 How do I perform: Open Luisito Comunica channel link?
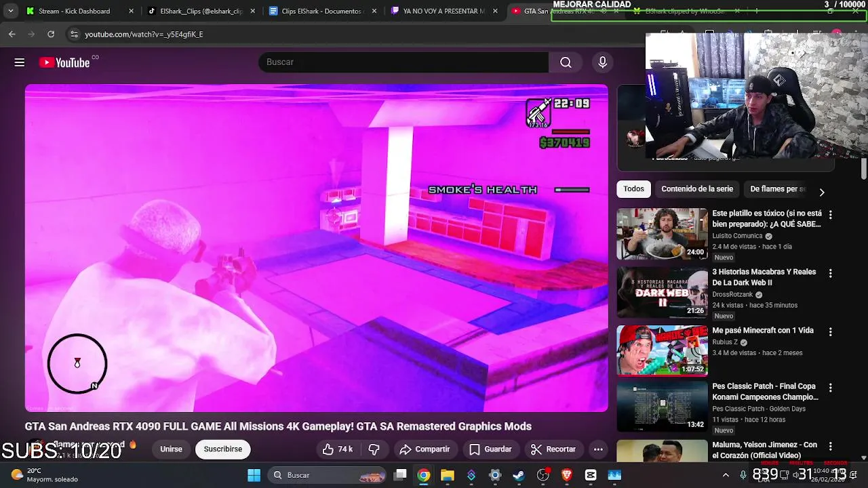click(x=737, y=236)
